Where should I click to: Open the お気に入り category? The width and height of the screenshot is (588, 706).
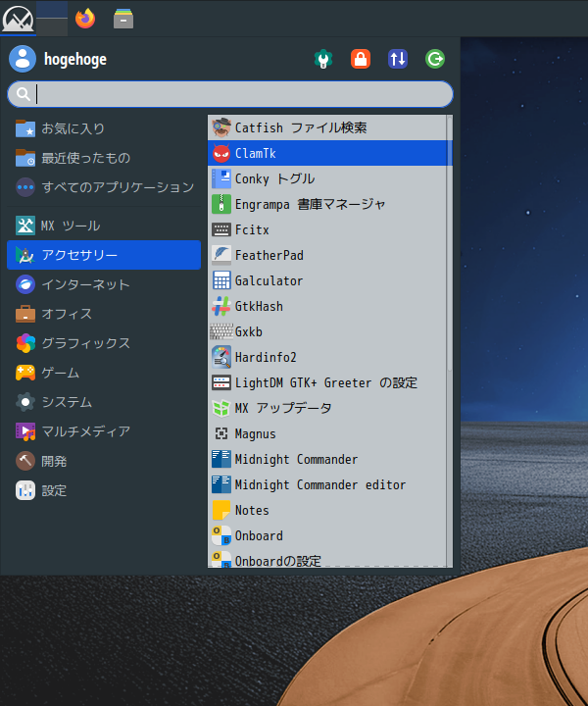(x=104, y=128)
